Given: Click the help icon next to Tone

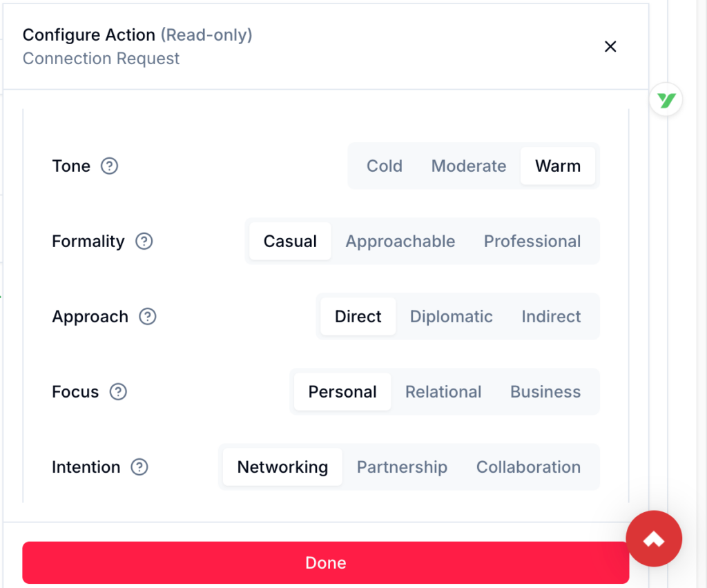Looking at the screenshot, I should tap(110, 166).
